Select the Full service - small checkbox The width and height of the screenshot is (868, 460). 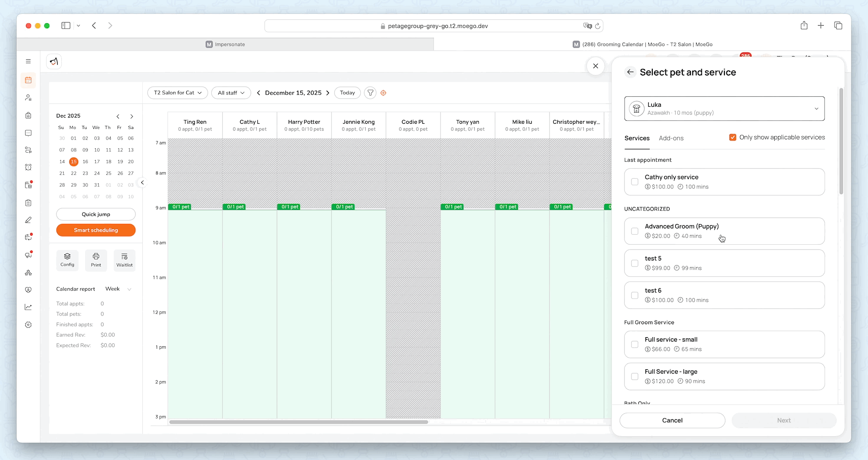pyautogui.click(x=635, y=345)
